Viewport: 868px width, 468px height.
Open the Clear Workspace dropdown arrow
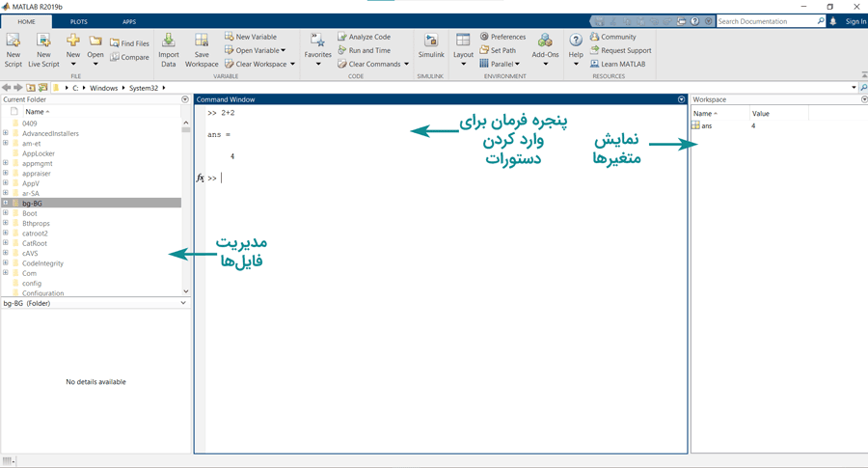coord(292,65)
